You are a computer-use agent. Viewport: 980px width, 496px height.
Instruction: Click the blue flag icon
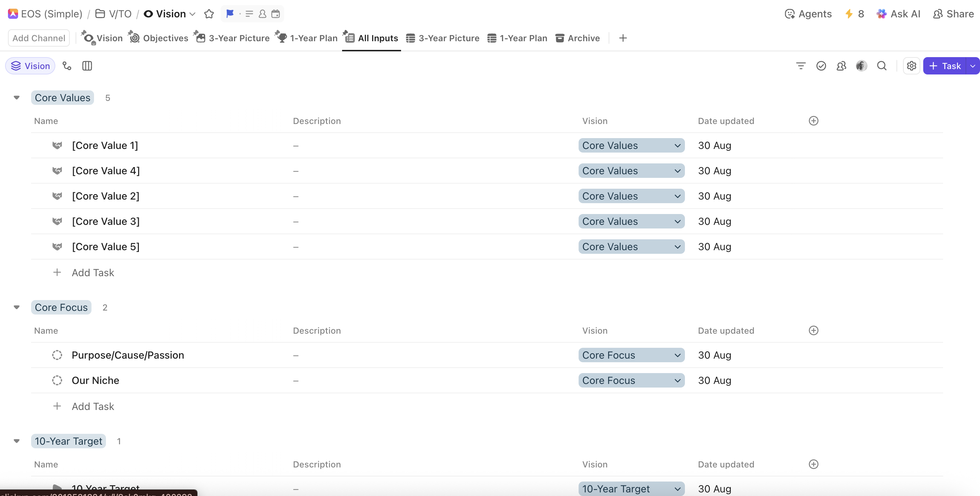[230, 14]
